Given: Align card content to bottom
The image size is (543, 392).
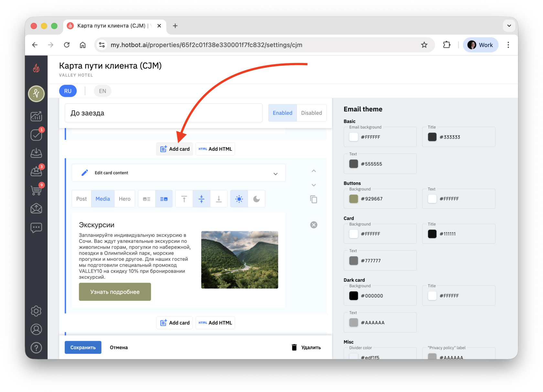Looking at the screenshot, I should [219, 199].
